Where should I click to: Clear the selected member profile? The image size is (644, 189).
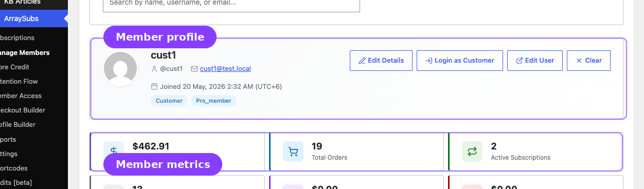(588, 61)
